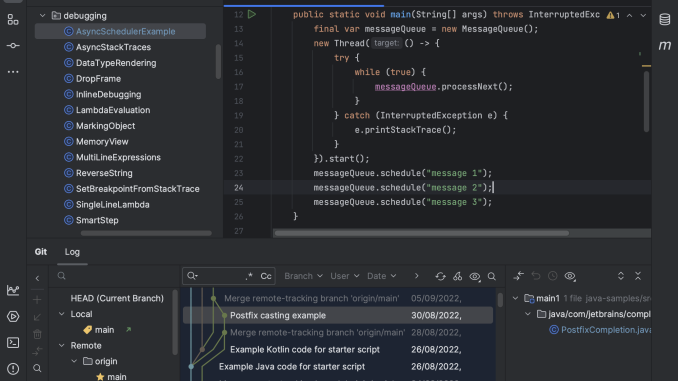Hide the Git branches pane arrow
This screenshot has height=381, width=678.
click(37, 279)
